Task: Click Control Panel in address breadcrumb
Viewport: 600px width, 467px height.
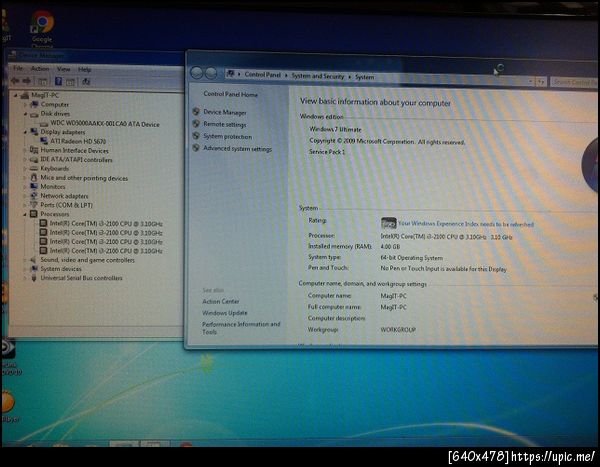Action: (262, 75)
